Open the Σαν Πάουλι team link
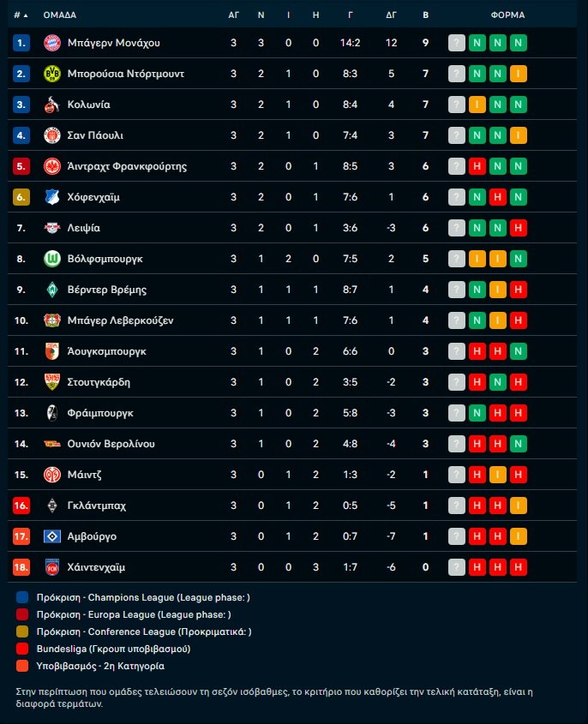 click(x=95, y=135)
